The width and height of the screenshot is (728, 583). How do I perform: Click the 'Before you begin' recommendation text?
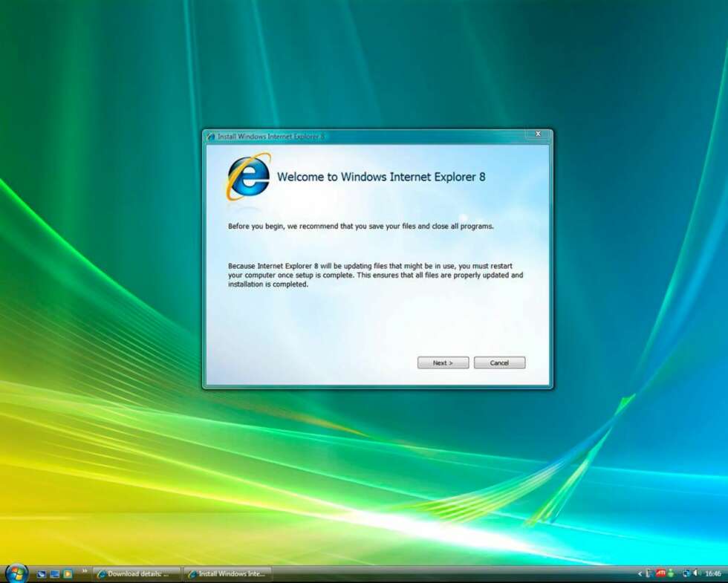361,227
